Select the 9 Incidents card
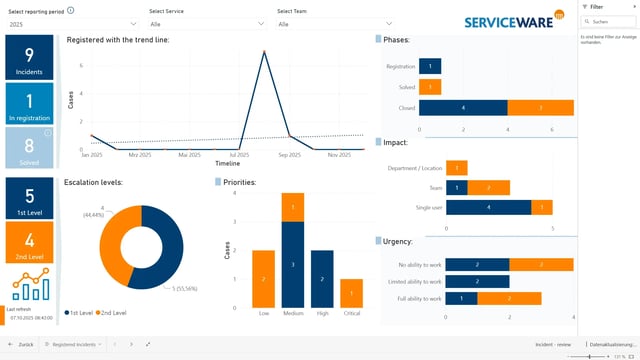This screenshot has height=360, width=640. coord(29,57)
